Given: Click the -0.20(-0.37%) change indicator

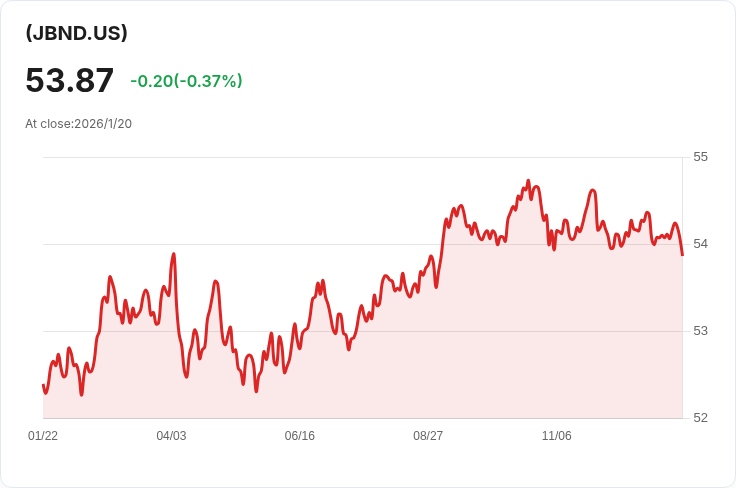Looking at the screenshot, I should [x=186, y=81].
